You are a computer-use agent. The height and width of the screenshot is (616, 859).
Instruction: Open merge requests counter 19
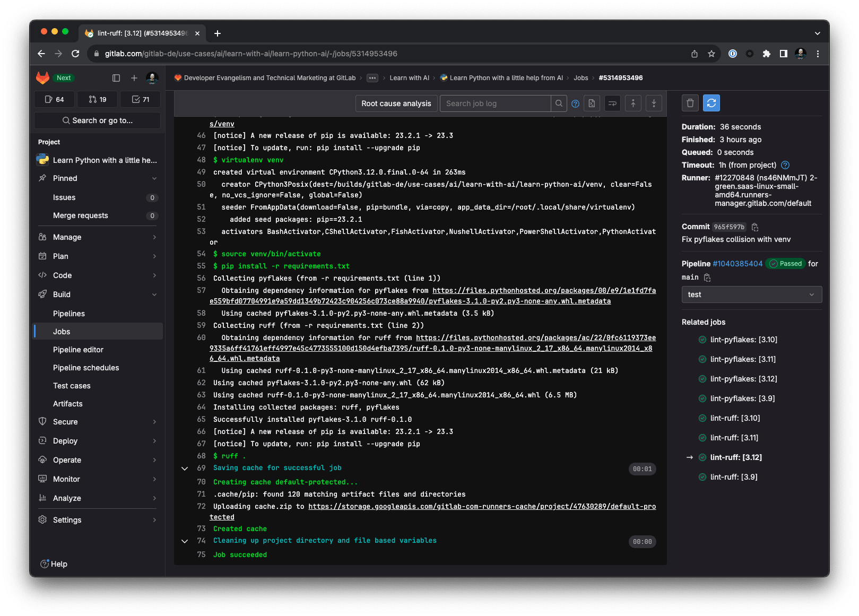pos(98,99)
